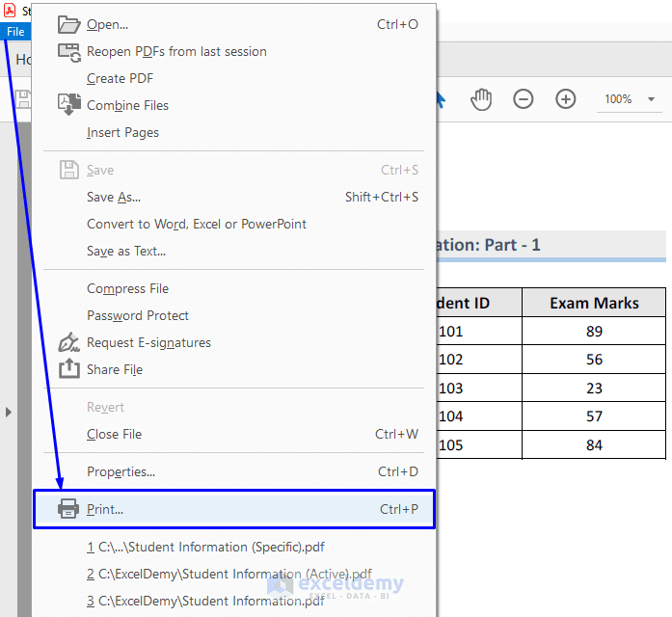Click the zoom in plus icon
This screenshot has width=672, height=617.
coord(566,99)
